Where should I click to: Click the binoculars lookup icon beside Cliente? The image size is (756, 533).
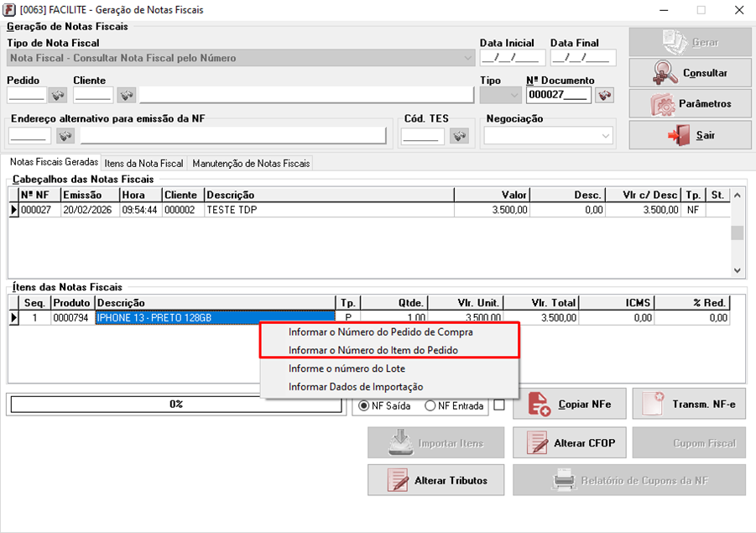tap(126, 95)
